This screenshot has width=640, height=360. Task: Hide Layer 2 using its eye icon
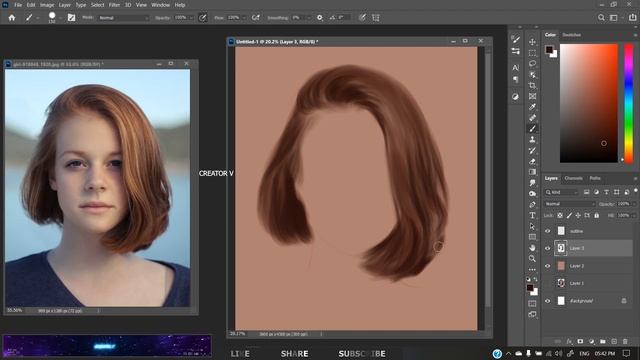tap(548, 266)
